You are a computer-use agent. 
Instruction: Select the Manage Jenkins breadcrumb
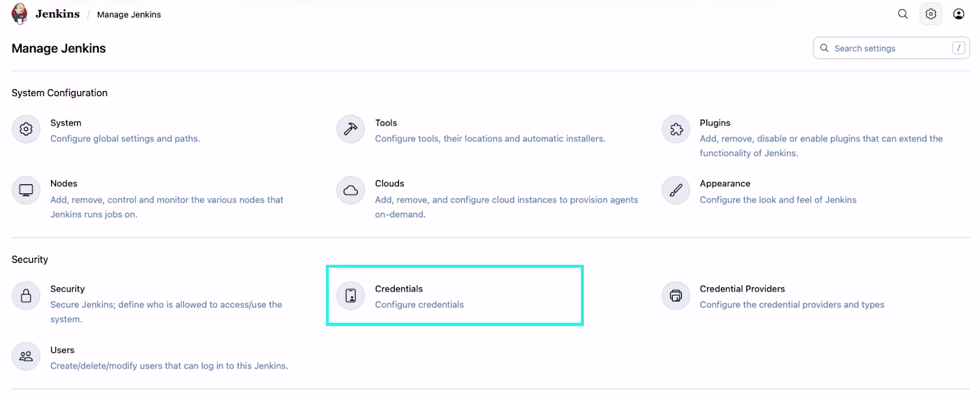tap(129, 15)
